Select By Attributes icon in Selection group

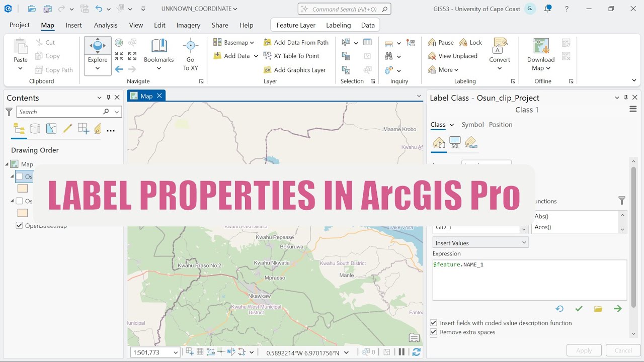(x=346, y=56)
